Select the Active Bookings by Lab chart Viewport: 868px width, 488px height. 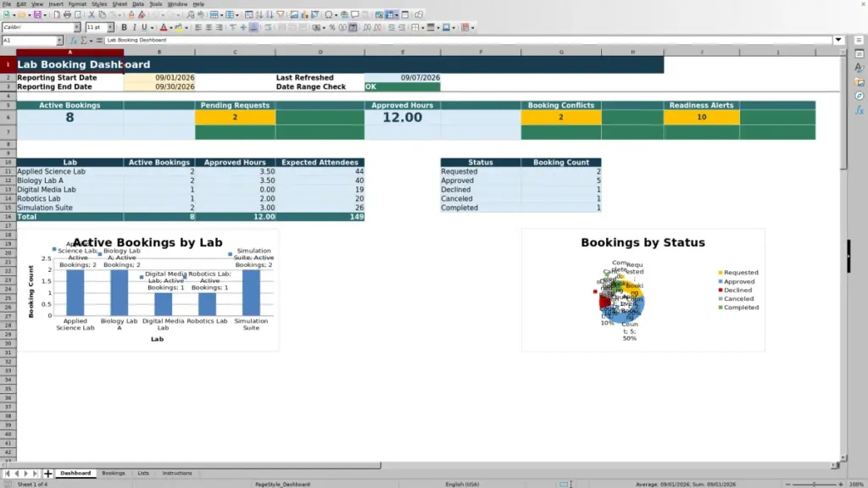[x=147, y=291]
